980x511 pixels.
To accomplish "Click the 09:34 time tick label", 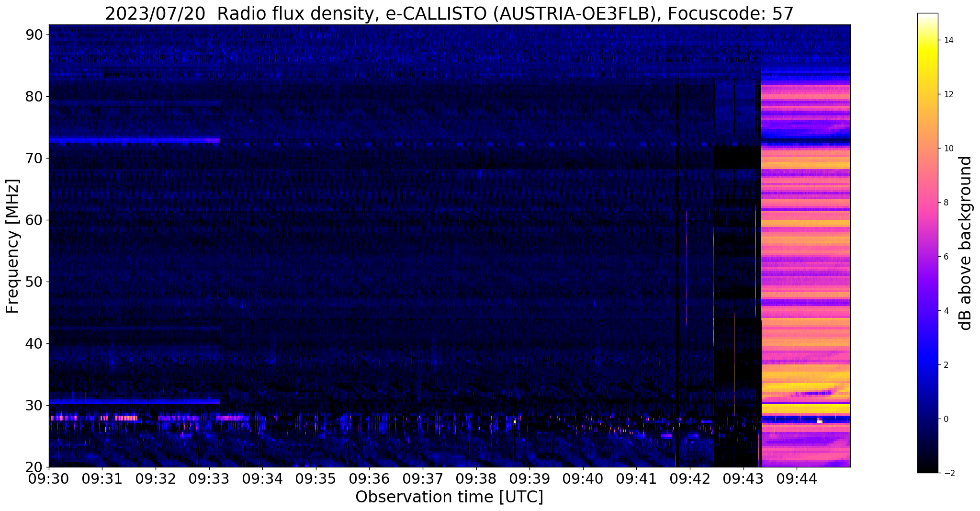I will point(262,478).
